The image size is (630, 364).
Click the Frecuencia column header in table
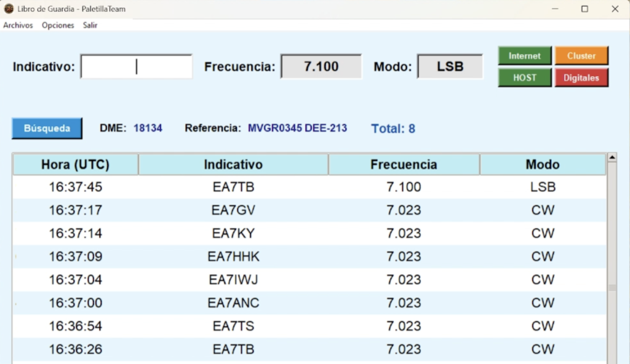click(404, 164)
